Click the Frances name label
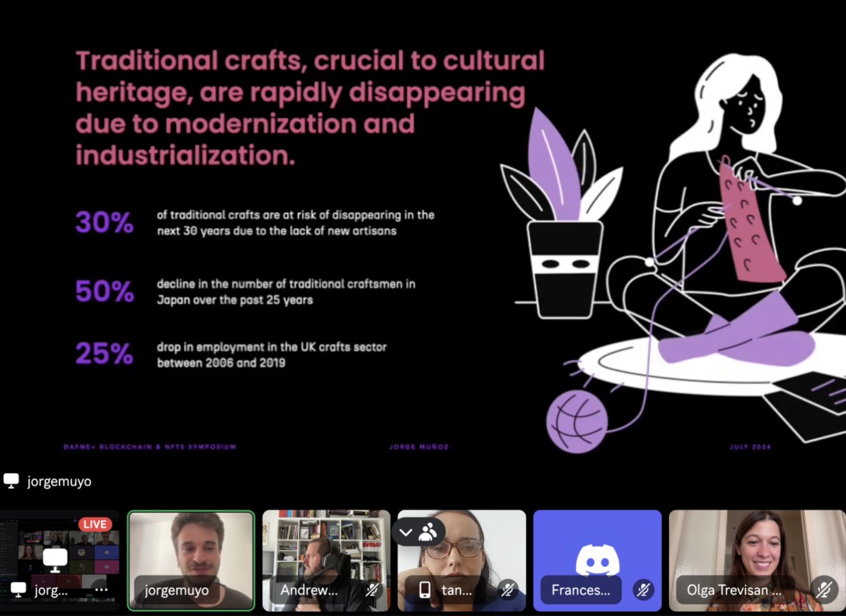 pyautogui.click(x=581, y=590)
